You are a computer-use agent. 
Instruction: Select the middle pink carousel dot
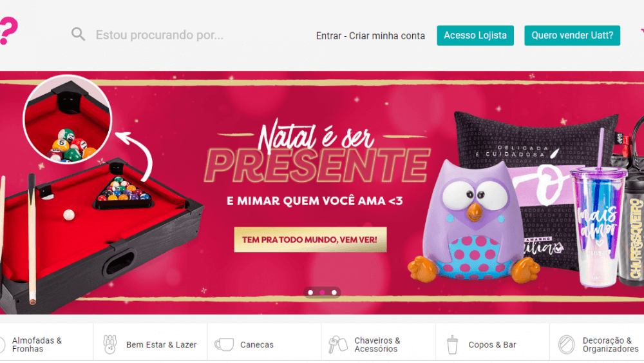pos(323,293)
